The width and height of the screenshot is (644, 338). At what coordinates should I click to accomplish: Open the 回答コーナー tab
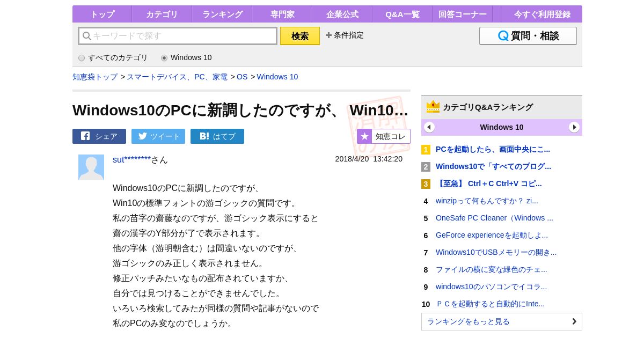click(x=462, y=14)
